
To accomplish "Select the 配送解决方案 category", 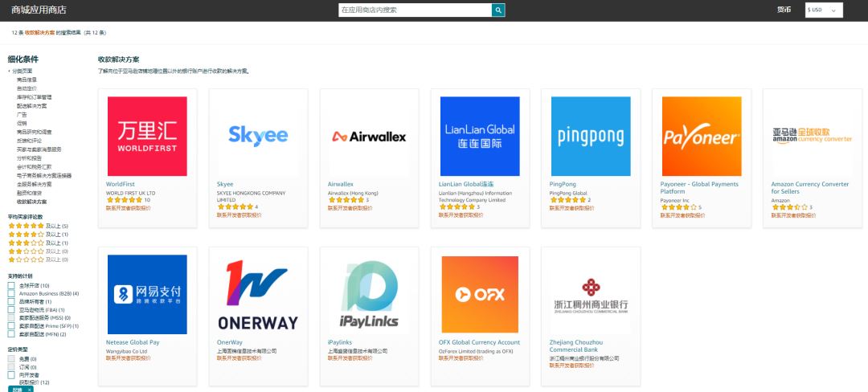I will pos(31,105).
